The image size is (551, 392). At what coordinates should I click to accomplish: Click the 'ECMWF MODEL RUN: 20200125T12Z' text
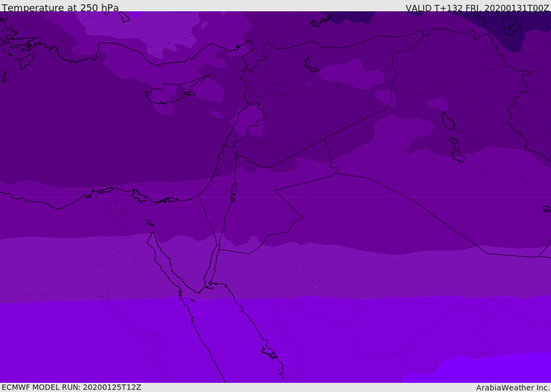pyautogui.click(x=72, y=387)
